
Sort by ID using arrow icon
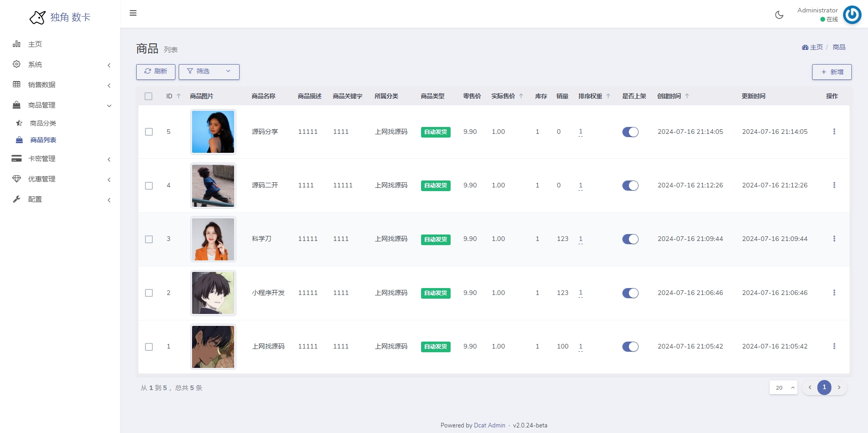pyautogui.click(x=179, y=96)
